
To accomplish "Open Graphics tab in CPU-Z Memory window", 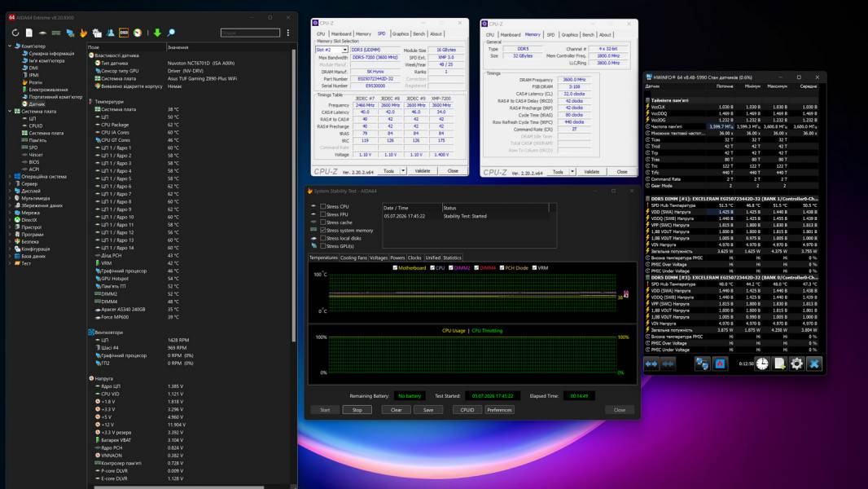I will pyautogui.click(x=570, y=35).
